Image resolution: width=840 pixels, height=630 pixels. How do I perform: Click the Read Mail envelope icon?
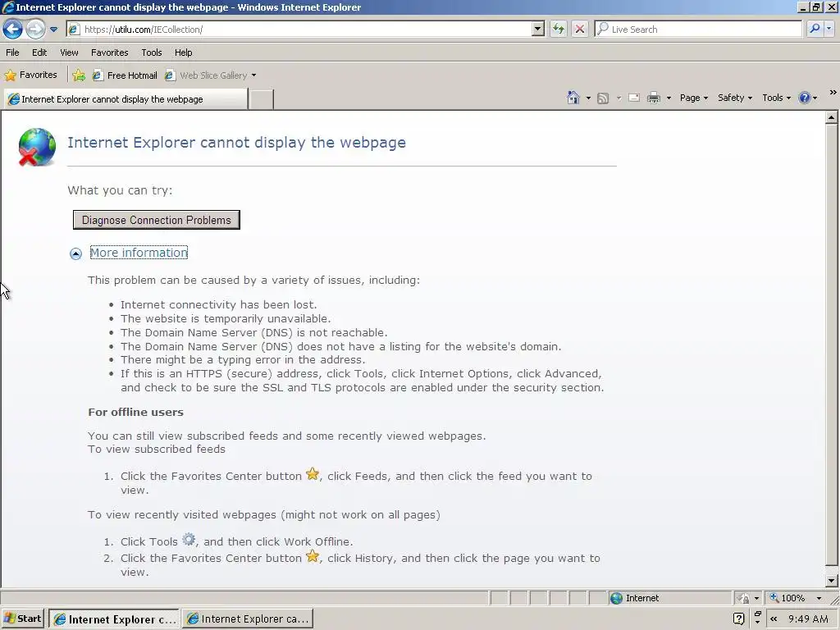click(634, 98)
